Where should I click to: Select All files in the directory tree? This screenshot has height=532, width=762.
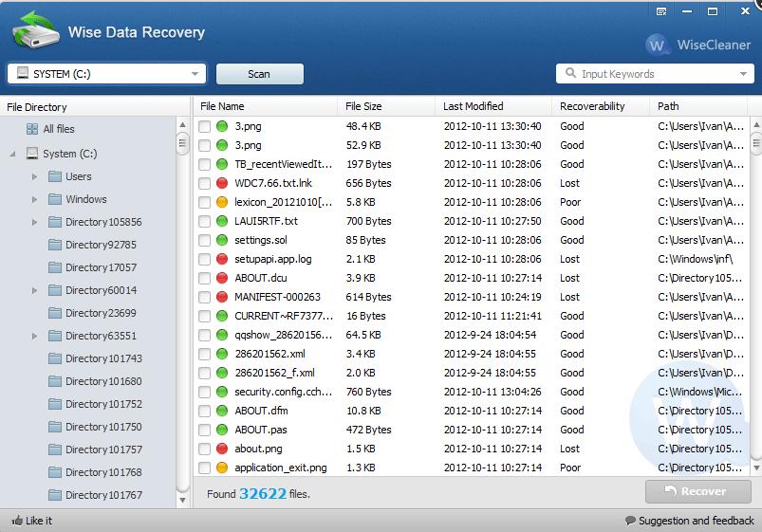click(58, 129)
